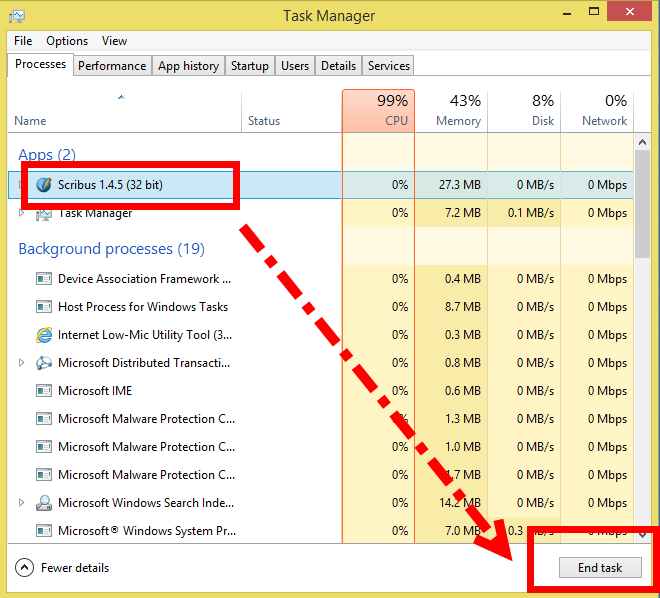Click the Scribus 1.4.5 application icon
Viewport: 660px width, 598px height.
[44, 185]
